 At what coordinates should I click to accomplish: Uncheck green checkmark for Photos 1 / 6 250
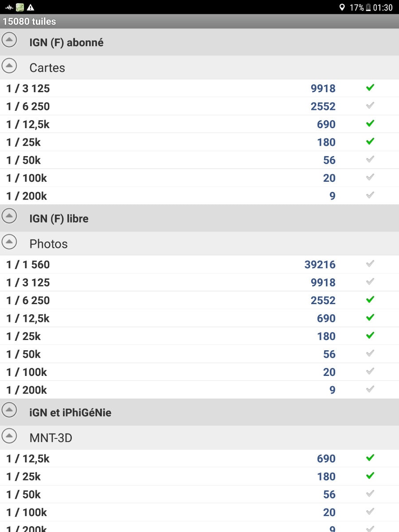pyautogui.click(x=370, y=300)
